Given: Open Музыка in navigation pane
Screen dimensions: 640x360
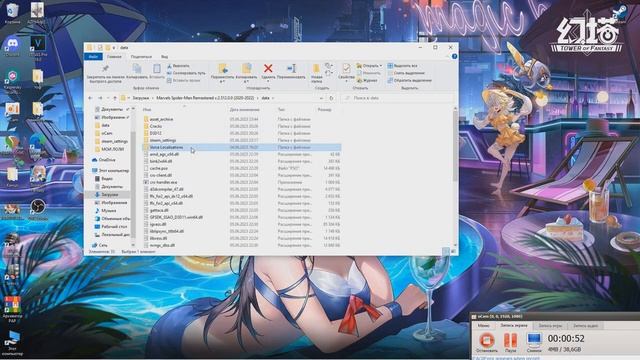Looking at the screenshot, I should click(109, 211).
